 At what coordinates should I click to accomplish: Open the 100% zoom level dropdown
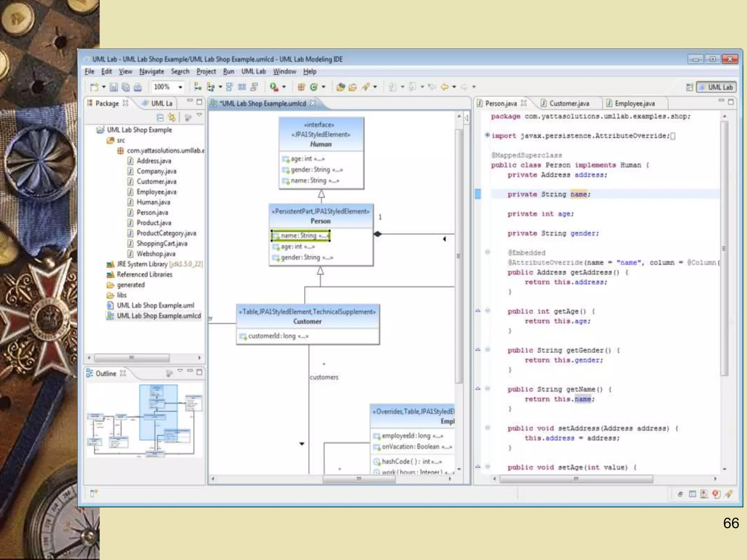point(180,87)
